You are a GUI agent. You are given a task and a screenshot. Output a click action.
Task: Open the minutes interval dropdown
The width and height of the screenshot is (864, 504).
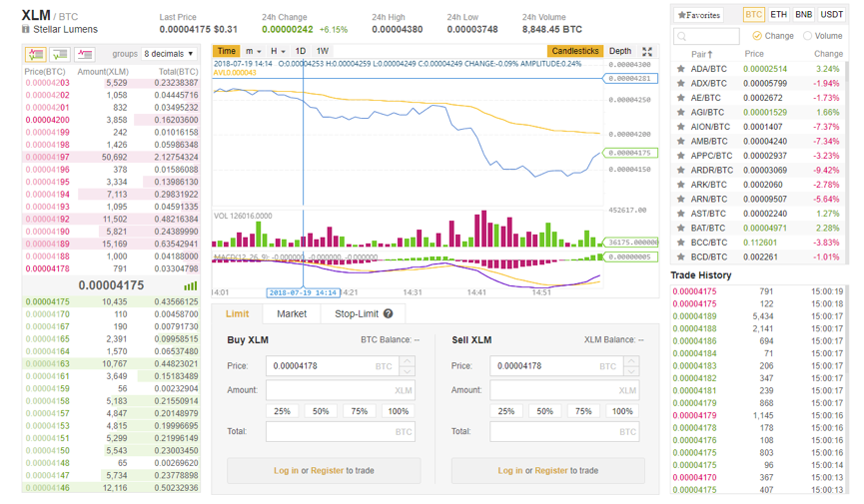point(253,51)
